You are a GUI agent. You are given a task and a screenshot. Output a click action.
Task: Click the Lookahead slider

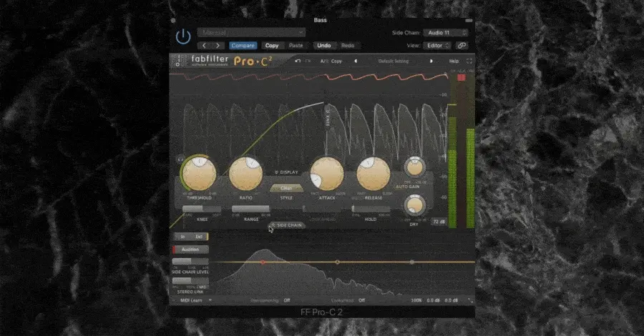[321, 209]
